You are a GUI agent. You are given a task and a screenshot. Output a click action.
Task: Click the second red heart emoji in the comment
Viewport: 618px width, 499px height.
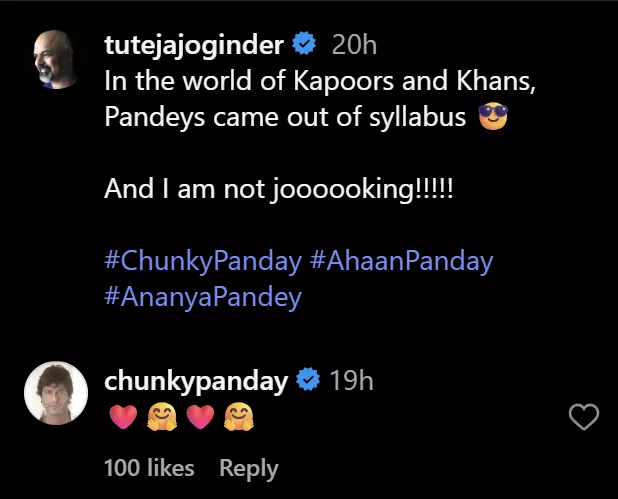(199, 416)
